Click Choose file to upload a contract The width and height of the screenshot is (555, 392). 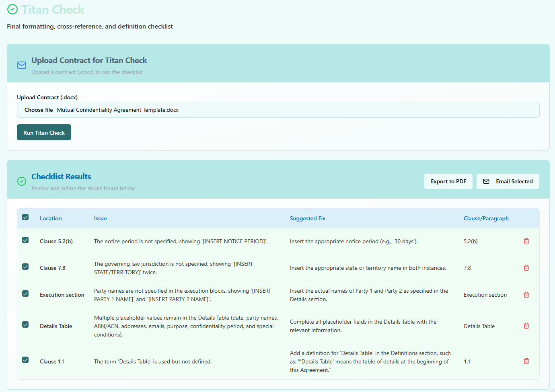39,110
